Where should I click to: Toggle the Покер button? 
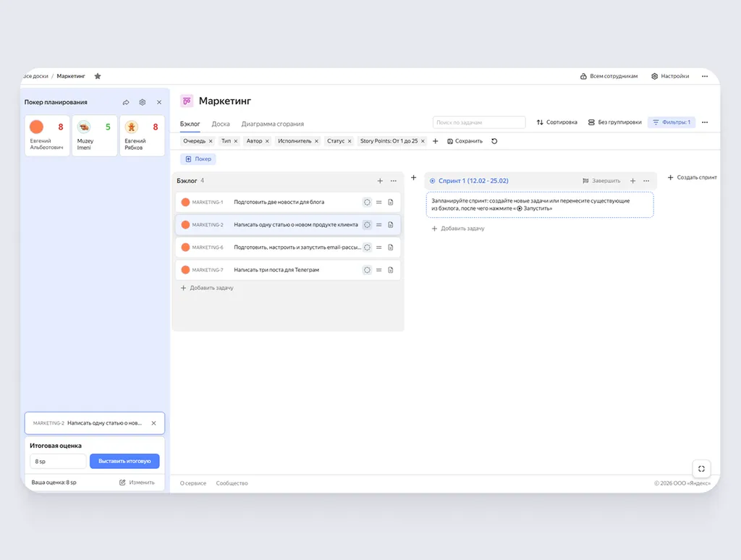click(198, 159)
